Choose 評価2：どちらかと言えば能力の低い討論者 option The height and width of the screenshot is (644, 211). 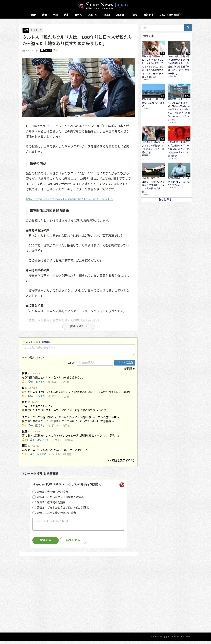pyautogui.click(x=34, y=508)
